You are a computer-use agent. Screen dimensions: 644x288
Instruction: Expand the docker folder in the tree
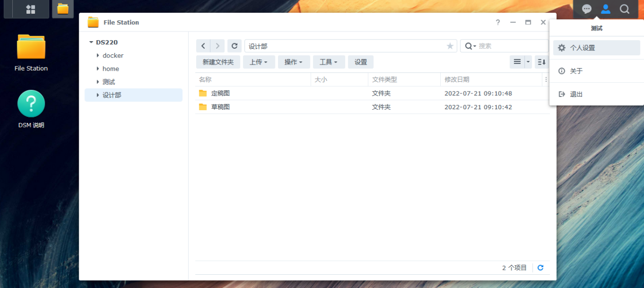(98, 55)
